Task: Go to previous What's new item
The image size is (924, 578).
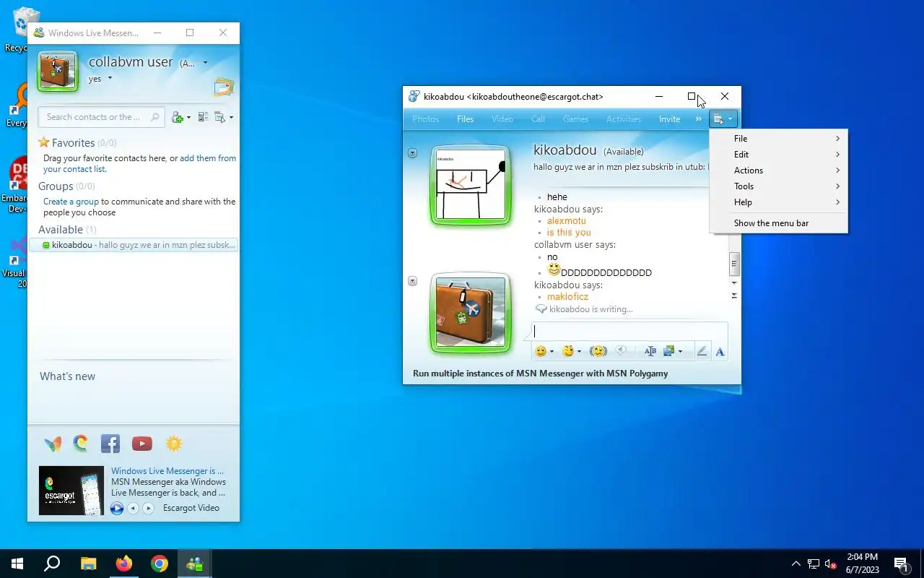Action: tap(133, 508)
